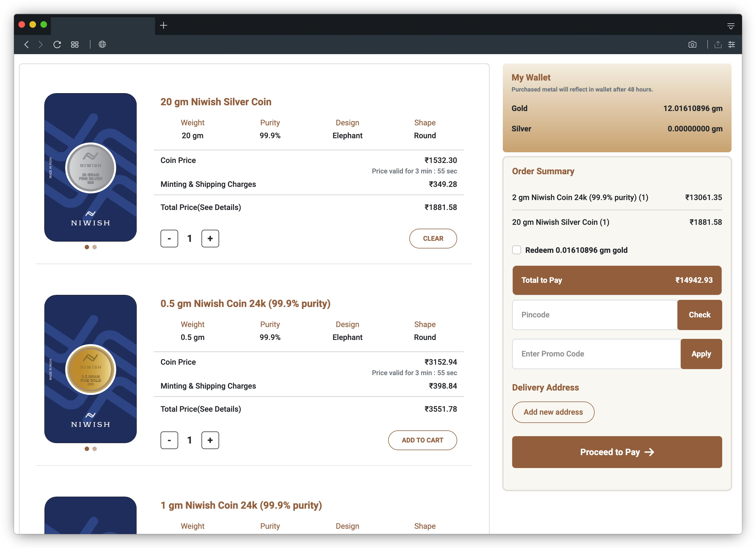Take a snapshot with the camera icon
Image resolution: width=756 pixels, height=548 pixels.
pos(692,44)
